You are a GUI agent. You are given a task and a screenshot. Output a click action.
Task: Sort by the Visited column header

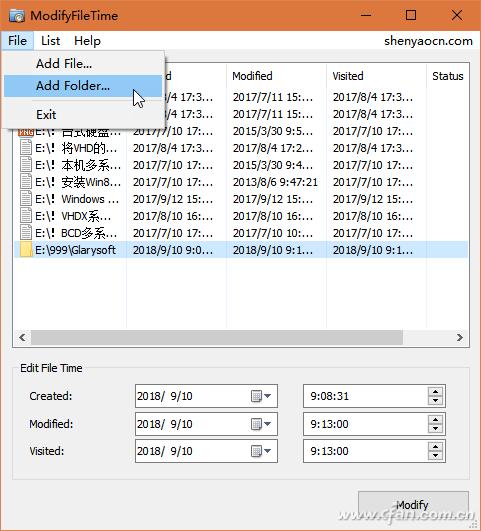click(x=376, y=76)
